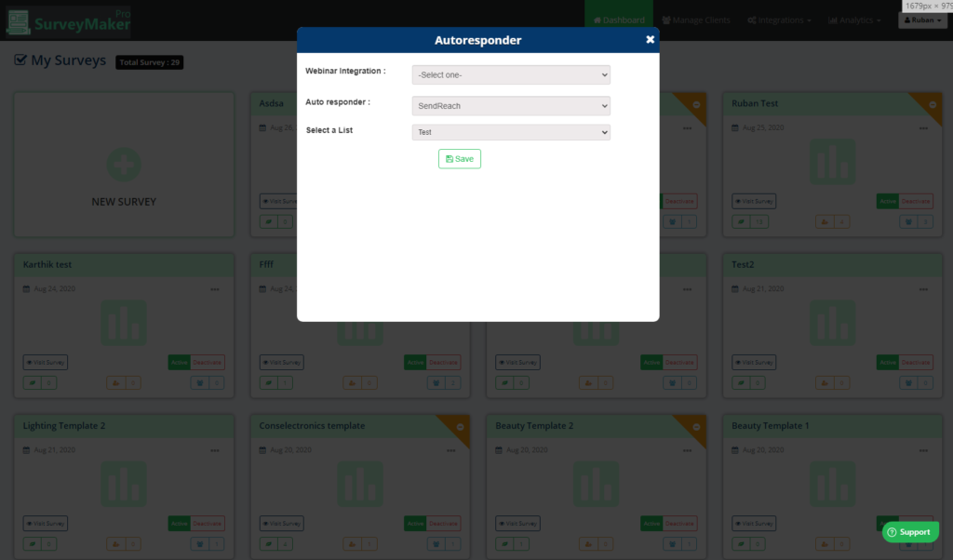This screenshot has height=560, width=953.
Task: Deactivate the Beauty Template 2 survey
Action: [678, 524]
